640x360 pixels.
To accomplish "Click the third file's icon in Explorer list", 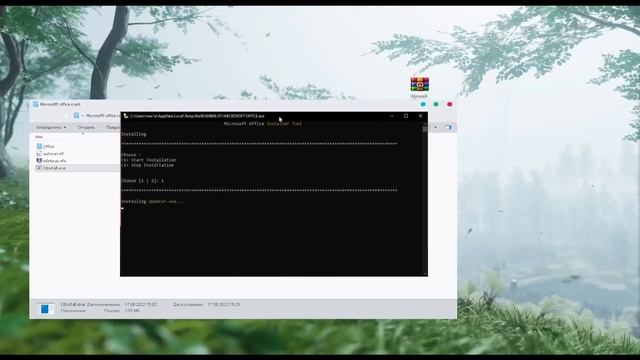I will (39, 161).
